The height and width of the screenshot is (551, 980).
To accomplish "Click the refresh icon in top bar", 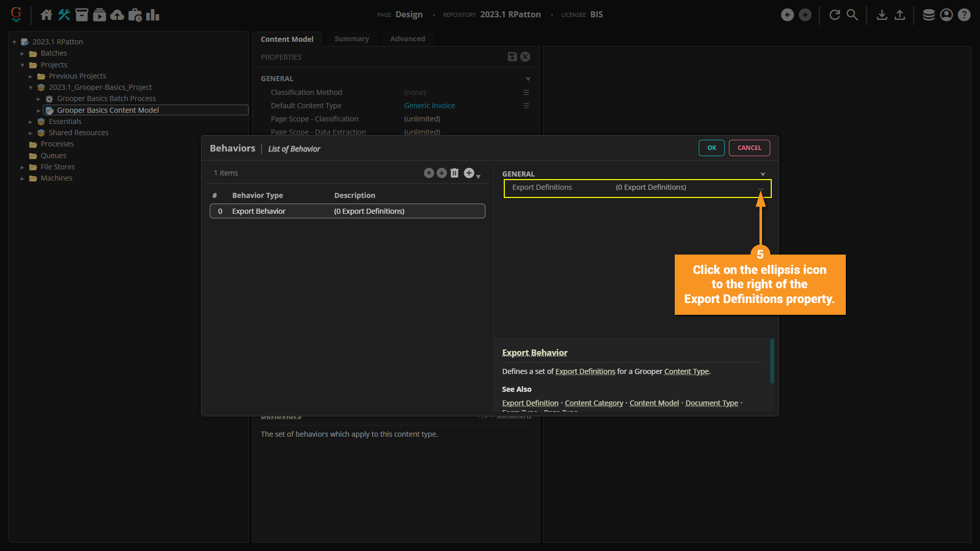I will tap(835, 15).
